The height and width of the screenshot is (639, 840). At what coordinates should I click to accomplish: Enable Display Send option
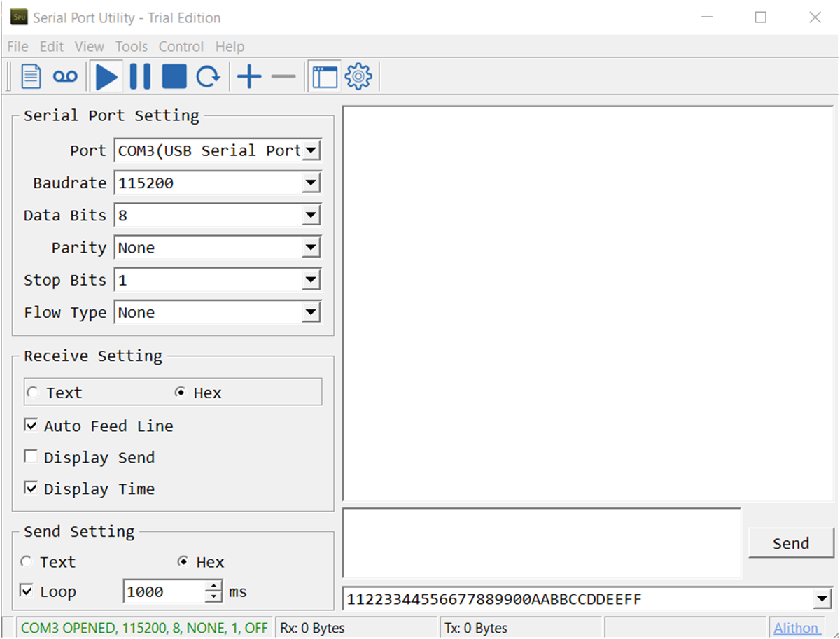pyautogui.click(x=31, y=456)
